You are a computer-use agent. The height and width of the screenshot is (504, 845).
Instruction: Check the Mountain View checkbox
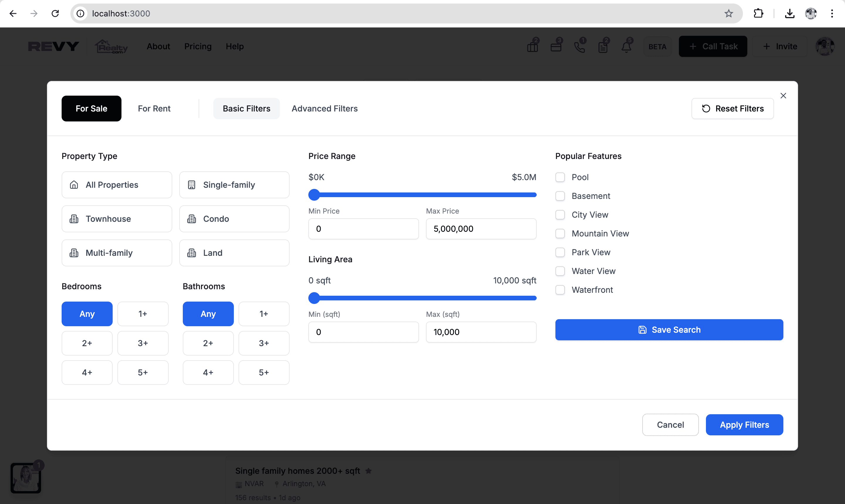[x=560, y=234]
